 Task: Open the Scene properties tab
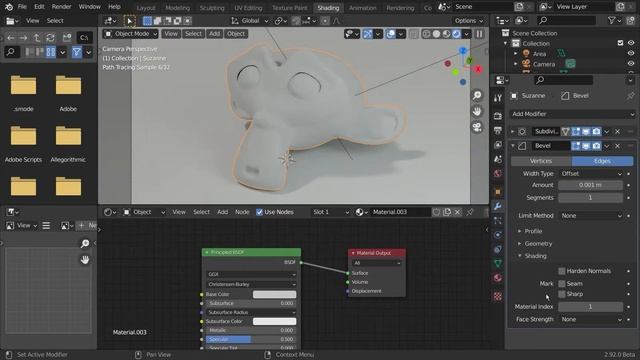[498, 159]
